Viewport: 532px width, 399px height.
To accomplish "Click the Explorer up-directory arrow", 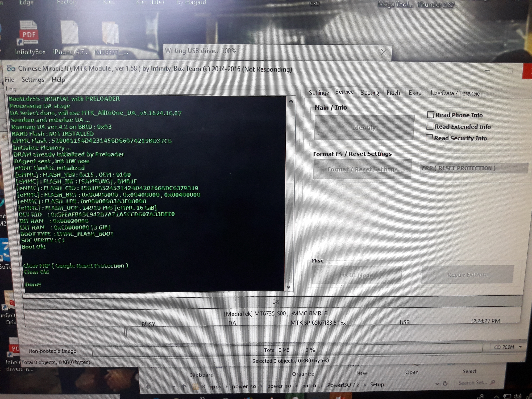I will pos(184,387).
